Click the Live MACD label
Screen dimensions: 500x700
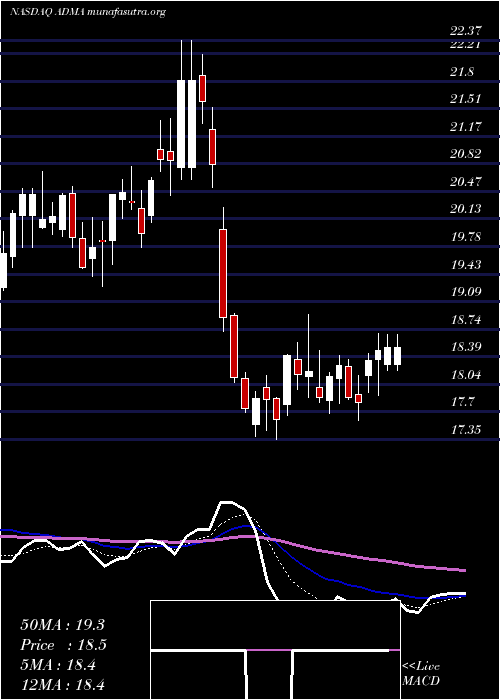pyautogui.click(x=421, y=674)
